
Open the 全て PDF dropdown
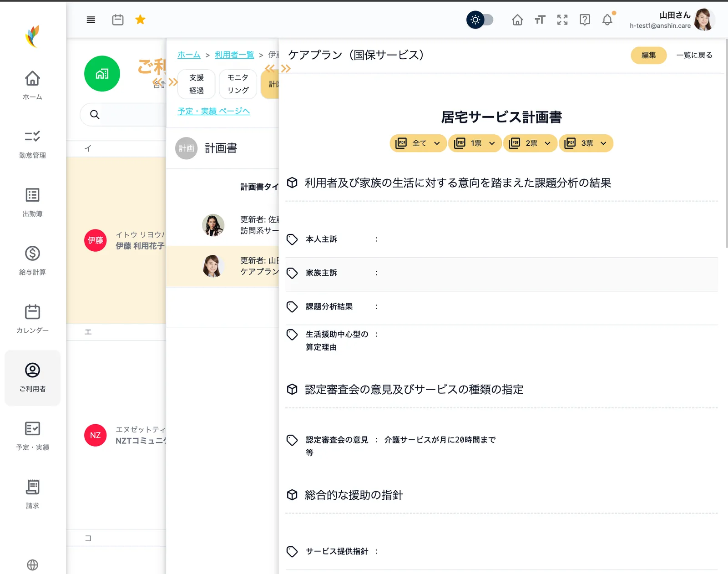pyautogui.click(x=418, y=143)
